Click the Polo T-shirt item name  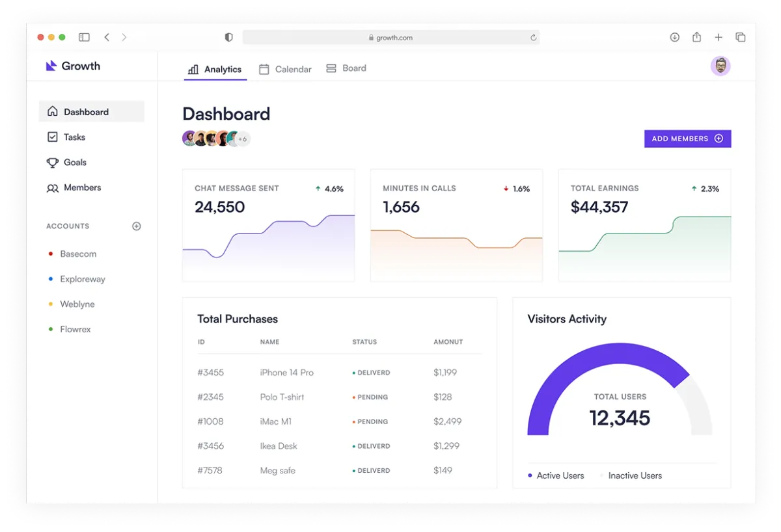282,397
